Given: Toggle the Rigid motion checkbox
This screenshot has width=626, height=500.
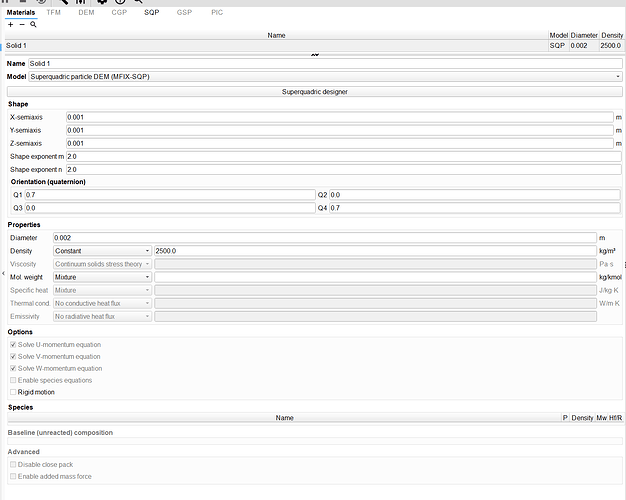Looking at the screenshot, I should pos(14,392).
